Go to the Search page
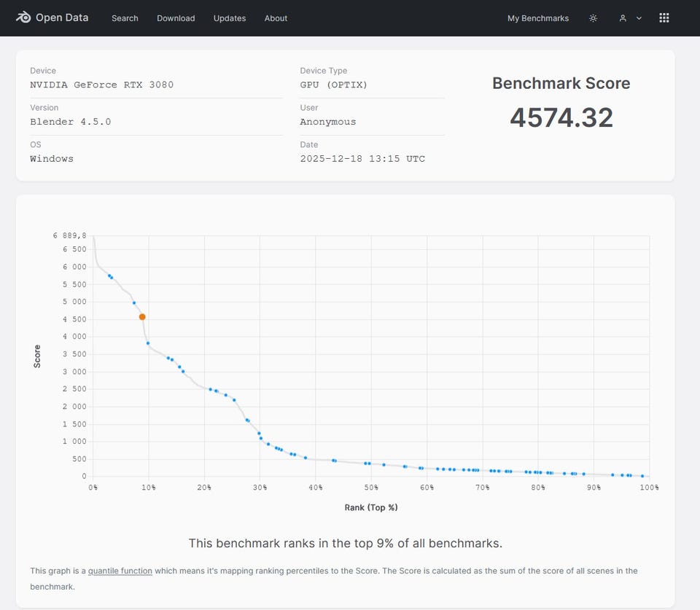This screenshot has height=610, width=700. click(x=125, y=18)
